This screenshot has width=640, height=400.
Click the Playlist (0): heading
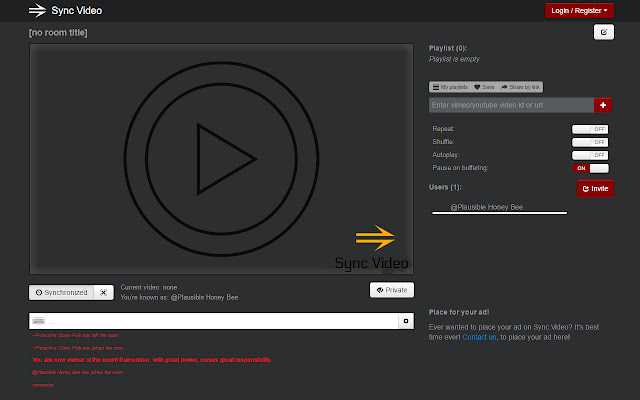coord(448,48)
